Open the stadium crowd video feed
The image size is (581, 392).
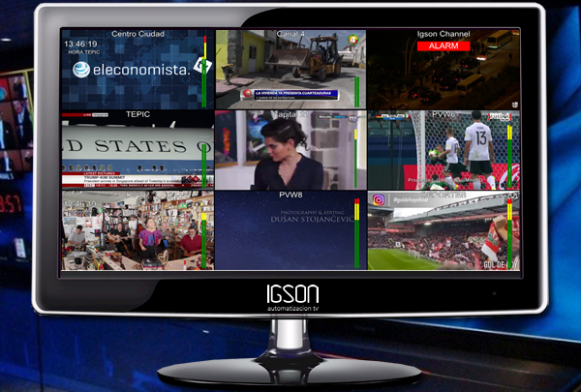(443, 230)
